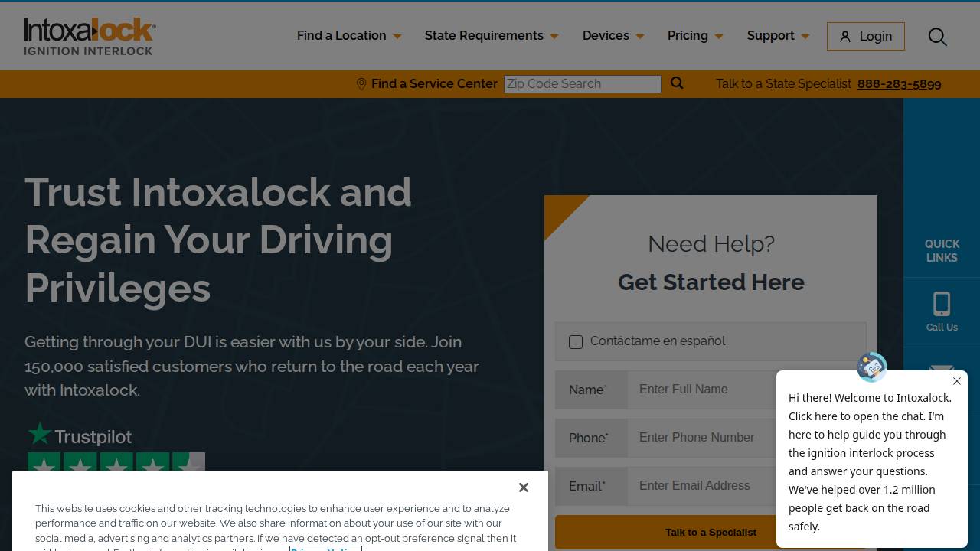Click the chatbot avatar icon

pyautogui.click(x=871, y=367)
